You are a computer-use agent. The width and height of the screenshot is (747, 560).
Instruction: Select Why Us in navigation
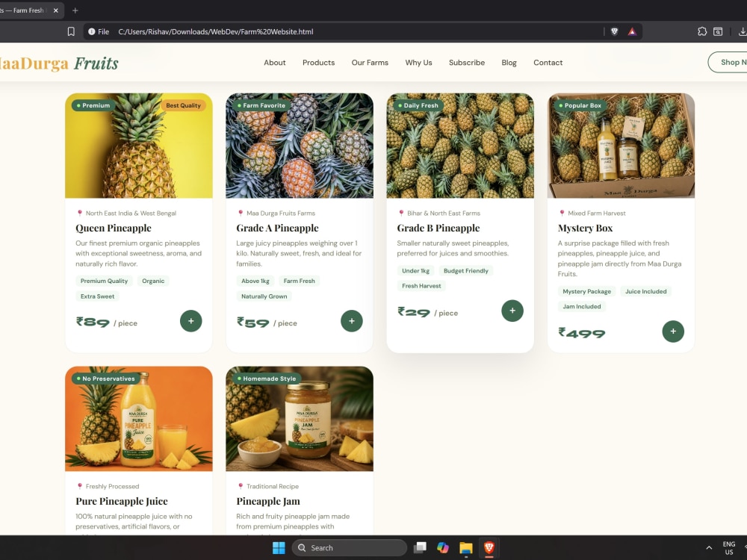(419, 63)
